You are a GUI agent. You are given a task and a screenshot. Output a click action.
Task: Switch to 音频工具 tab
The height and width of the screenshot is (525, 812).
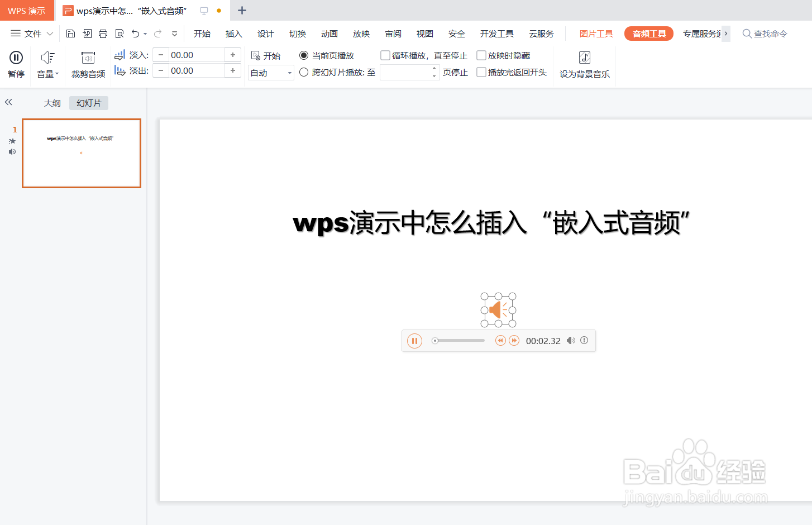(649, 34)
